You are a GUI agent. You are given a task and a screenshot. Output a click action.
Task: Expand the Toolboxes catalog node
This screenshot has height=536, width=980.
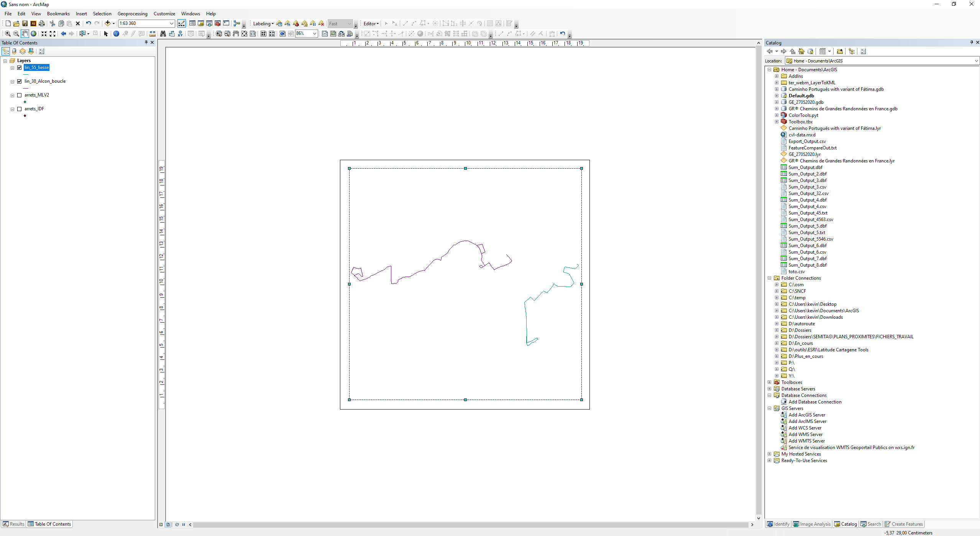[x=769, y=382]
